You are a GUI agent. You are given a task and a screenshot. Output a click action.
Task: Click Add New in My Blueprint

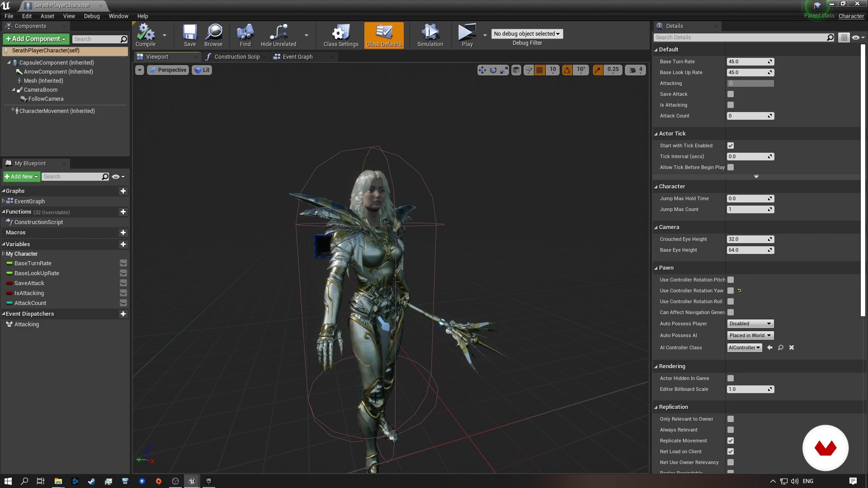pos(22,177)
